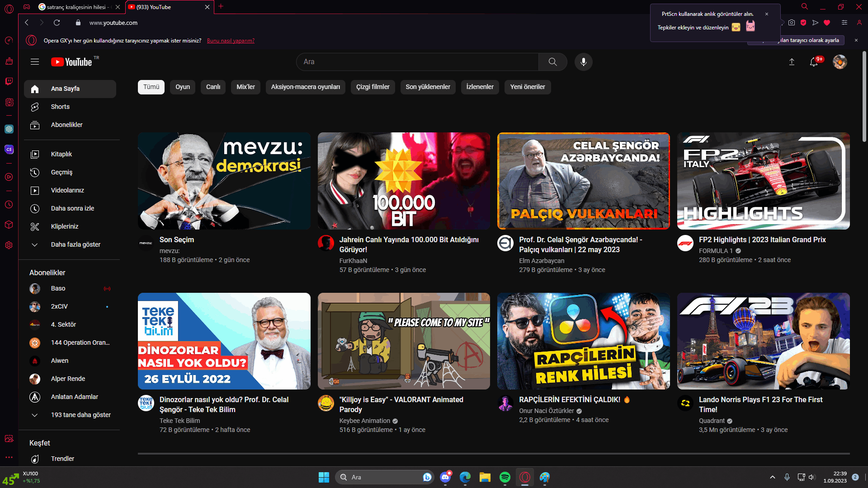Image resolution: width=868 pixels, height=488 pixels.
Task: Open YouTube notifications bell
Action: [x=814, y=62]
